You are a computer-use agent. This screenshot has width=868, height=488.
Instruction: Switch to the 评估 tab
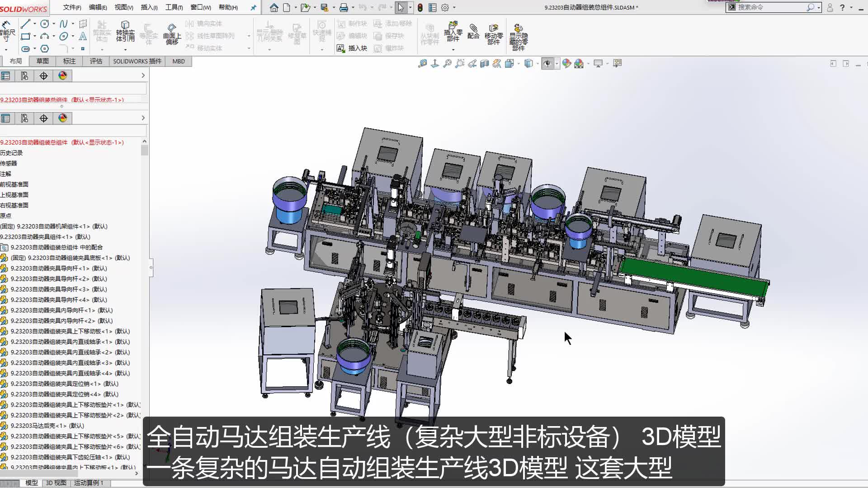(96, 61)
